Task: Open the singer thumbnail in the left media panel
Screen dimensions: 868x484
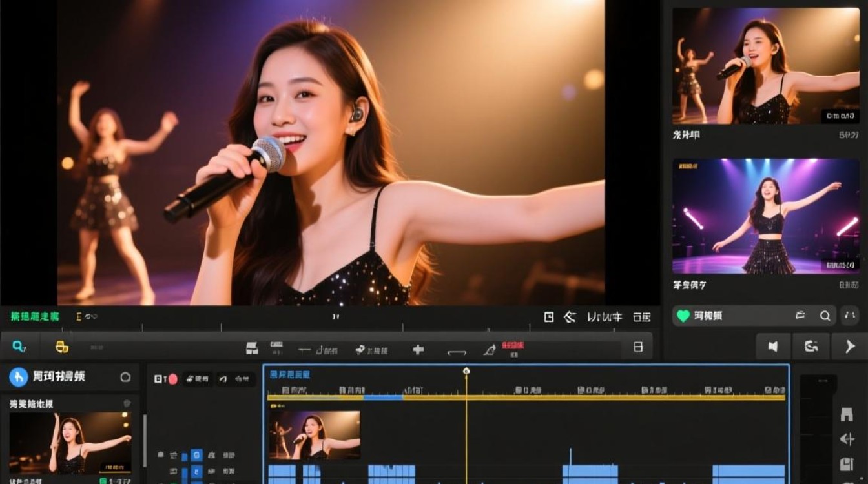Action: pyautogui.click(x=70, y=443)
